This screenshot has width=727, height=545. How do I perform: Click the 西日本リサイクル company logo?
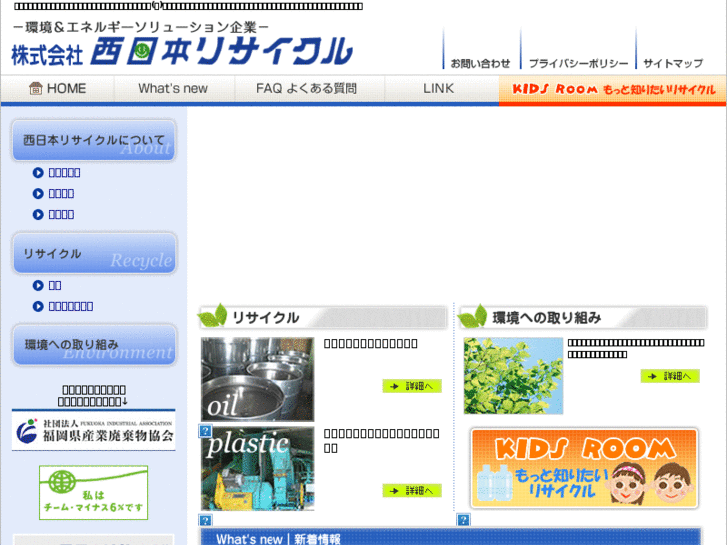[x=182, y=51]
